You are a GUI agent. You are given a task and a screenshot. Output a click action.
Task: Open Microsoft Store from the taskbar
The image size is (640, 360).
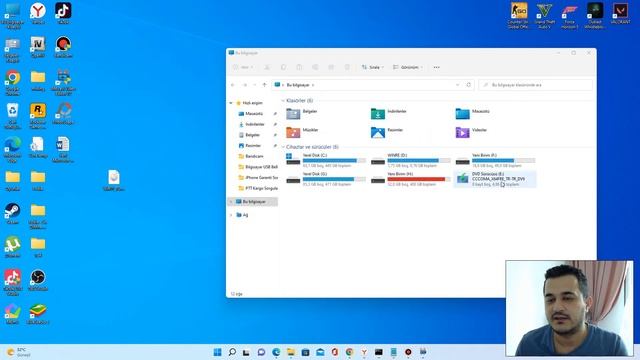pos(305,352)
